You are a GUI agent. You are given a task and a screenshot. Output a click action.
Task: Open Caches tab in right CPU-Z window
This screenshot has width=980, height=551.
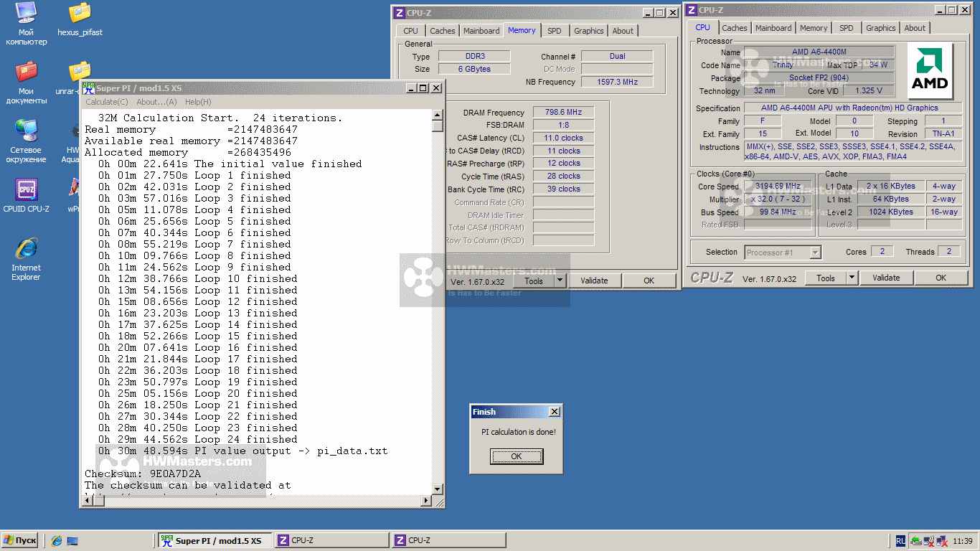[735, 28]
